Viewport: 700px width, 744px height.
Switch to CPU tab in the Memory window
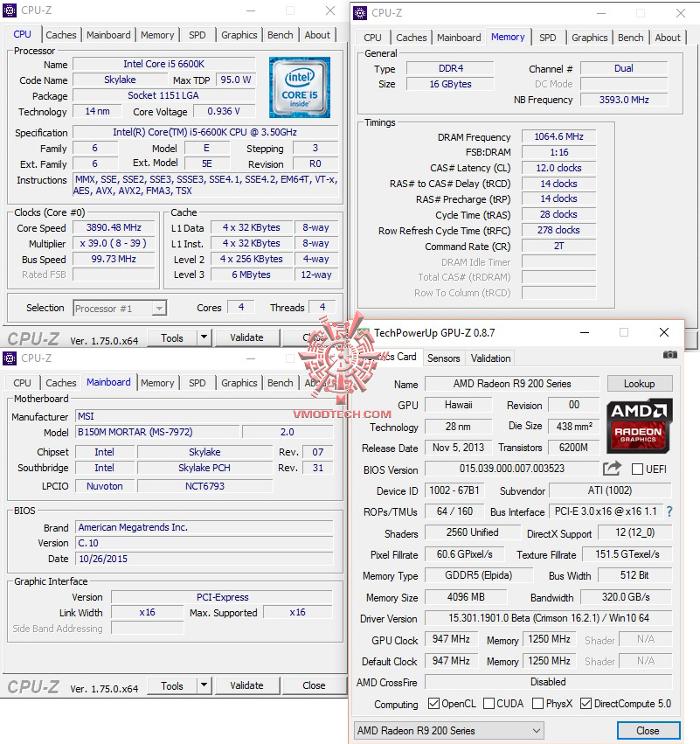click(372, 38)
